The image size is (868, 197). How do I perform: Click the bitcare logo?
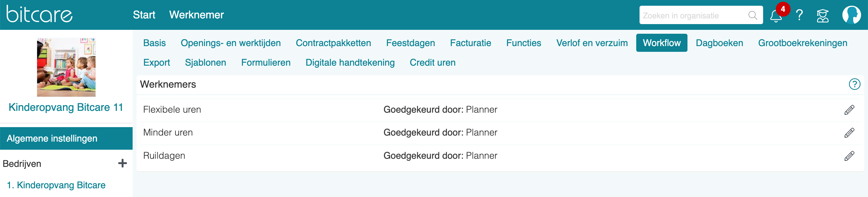tap(39, 14)
